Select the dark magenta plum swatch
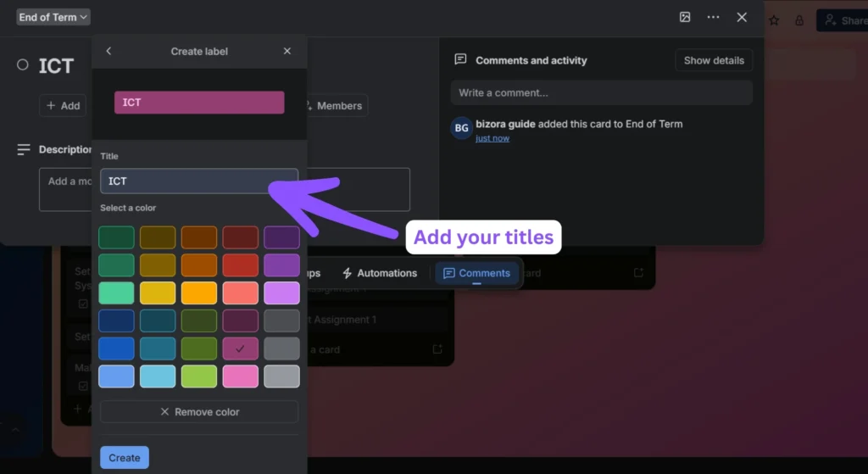 [x=240, y=321]
